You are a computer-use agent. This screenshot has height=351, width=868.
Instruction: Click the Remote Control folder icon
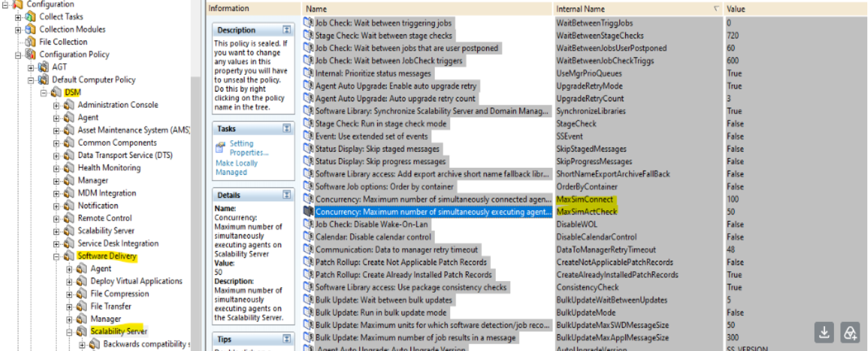[69, 219]
